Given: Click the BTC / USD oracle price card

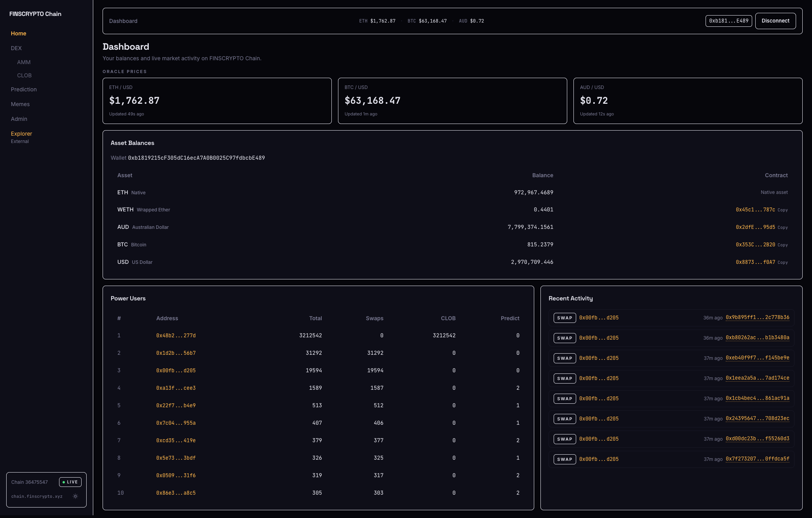Looking at the screenshot, I should [453, 101].
